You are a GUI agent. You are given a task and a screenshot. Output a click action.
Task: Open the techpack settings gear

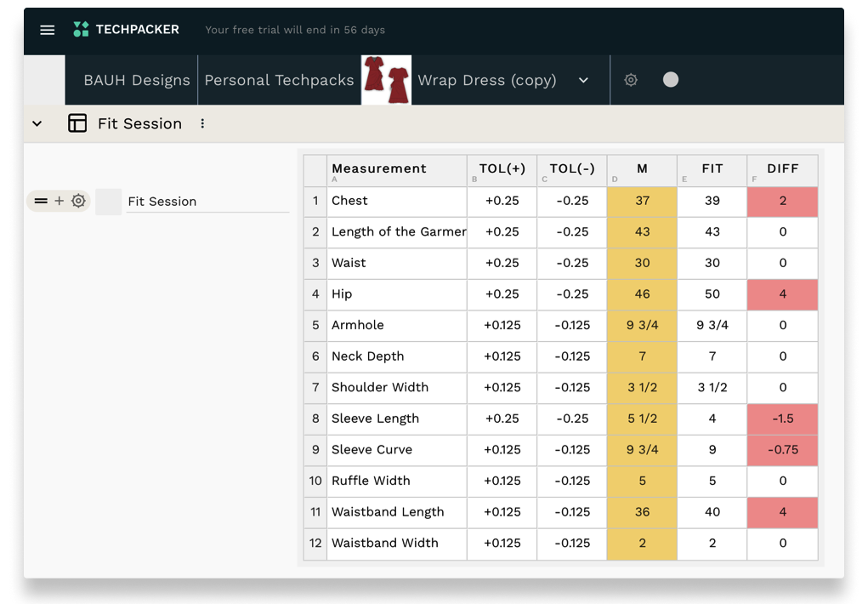[631, 80]
